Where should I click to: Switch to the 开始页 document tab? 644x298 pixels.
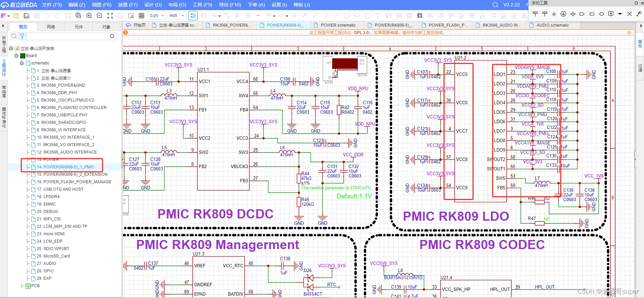click(x=136, y=25)
